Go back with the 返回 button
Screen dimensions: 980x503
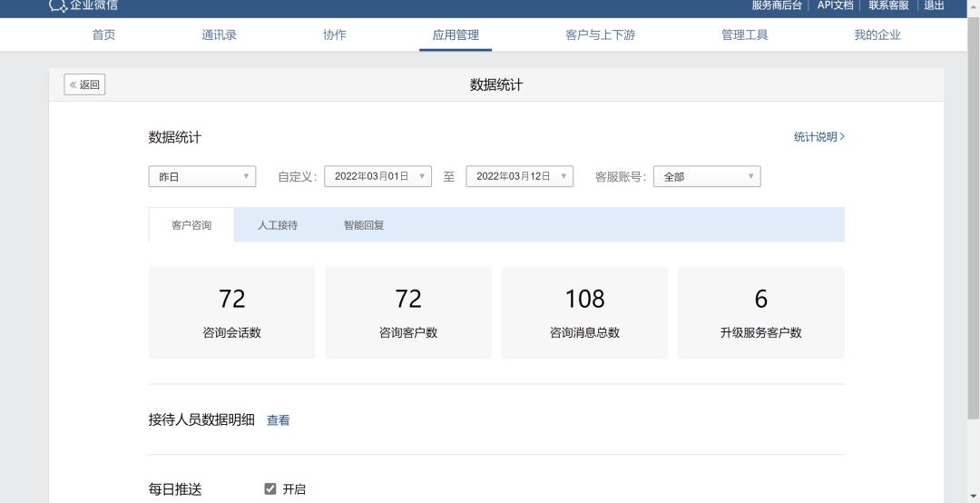[84, 84]
